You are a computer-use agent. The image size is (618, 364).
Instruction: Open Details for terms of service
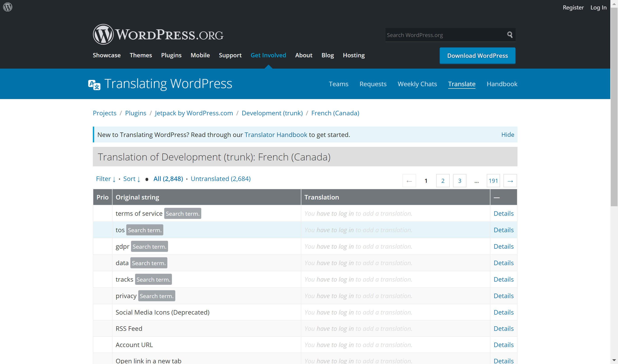pyautogui.click(x=503, y=214)
